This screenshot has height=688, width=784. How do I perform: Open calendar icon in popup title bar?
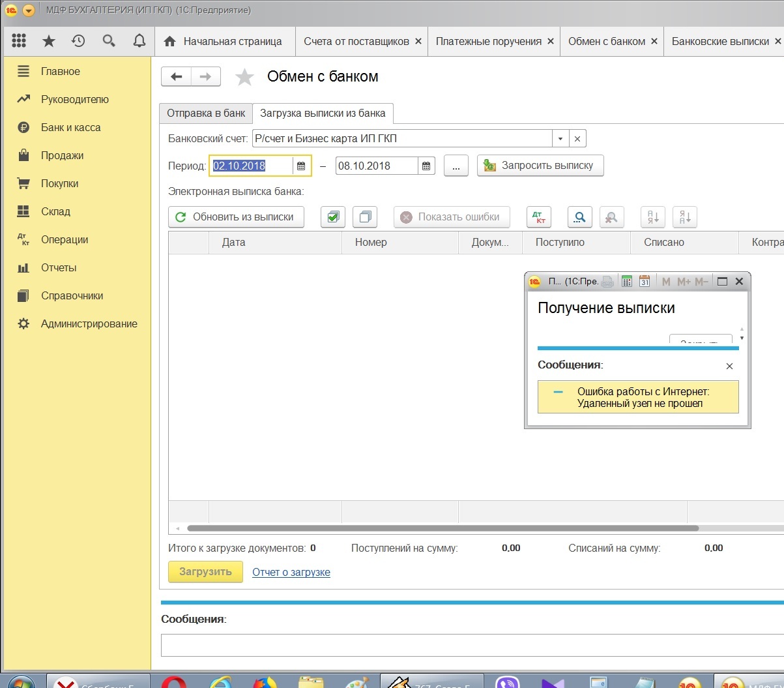(x=645, y=282)
